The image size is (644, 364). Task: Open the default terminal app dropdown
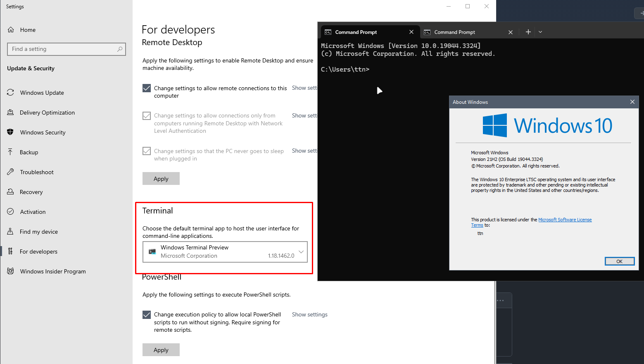tap(225, 252)
